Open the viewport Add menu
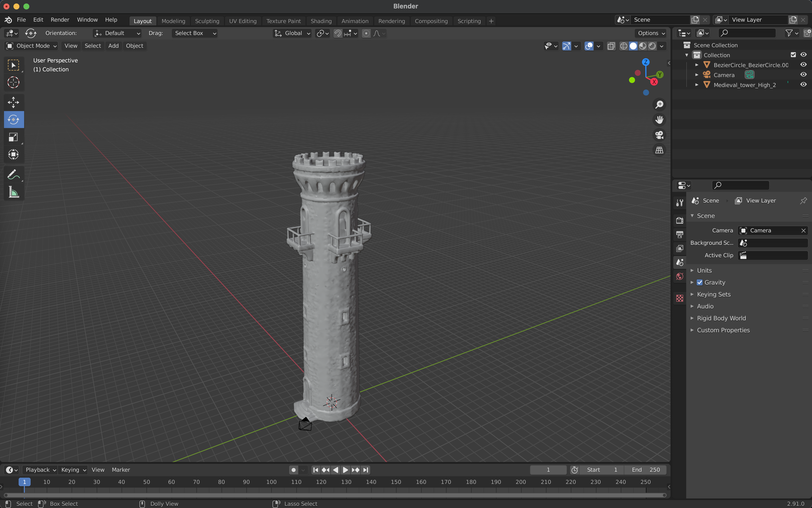 (113, 46)
